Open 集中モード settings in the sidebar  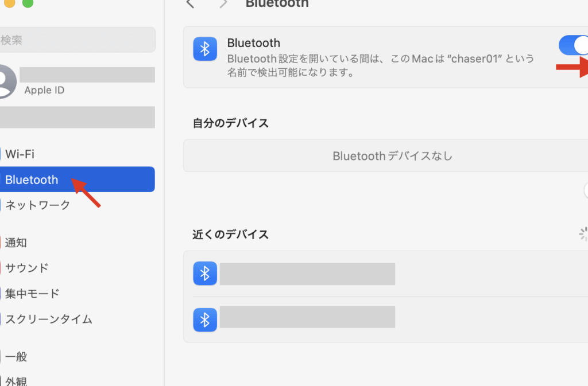[x=78, y=294]
